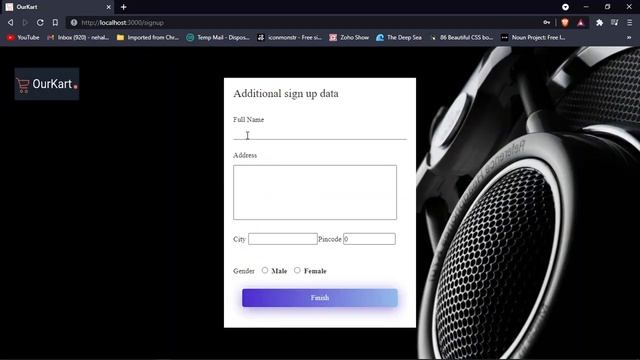This screenshot has height=360, width=640.
Task: Open the 86 Beautiful CSS bookmark
Action: tap(462, 37)
